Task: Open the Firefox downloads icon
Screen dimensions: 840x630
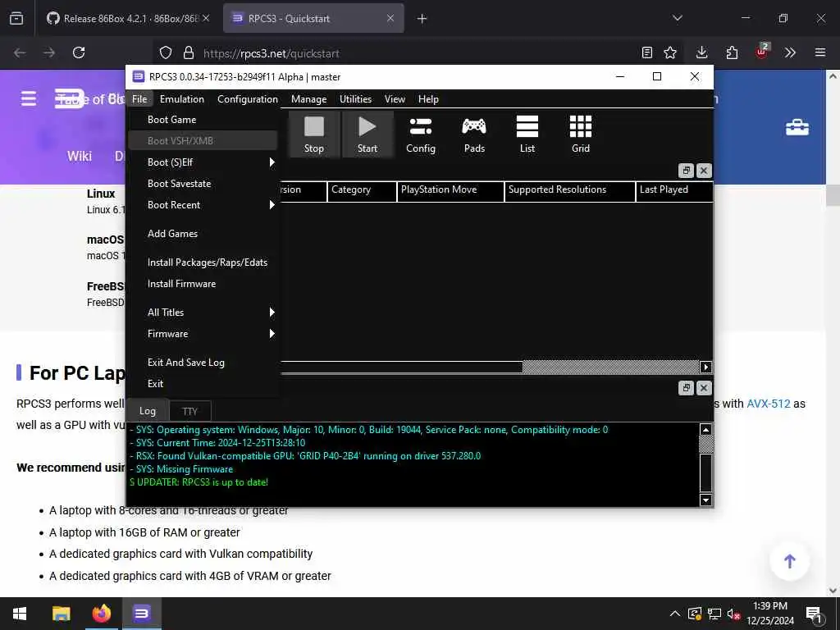Action: pos(702,52)
